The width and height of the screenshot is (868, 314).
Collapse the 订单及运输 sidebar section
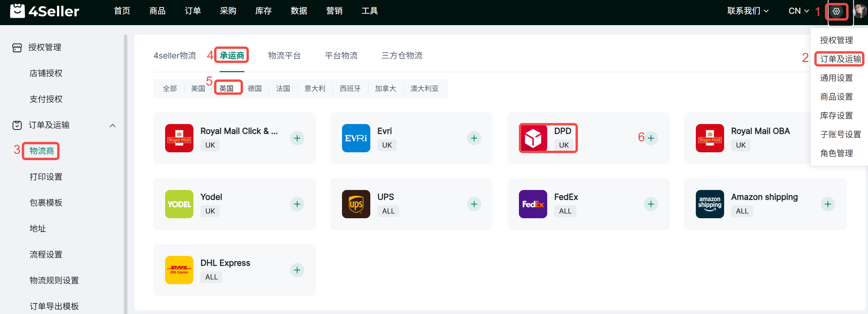click(112, 126)
